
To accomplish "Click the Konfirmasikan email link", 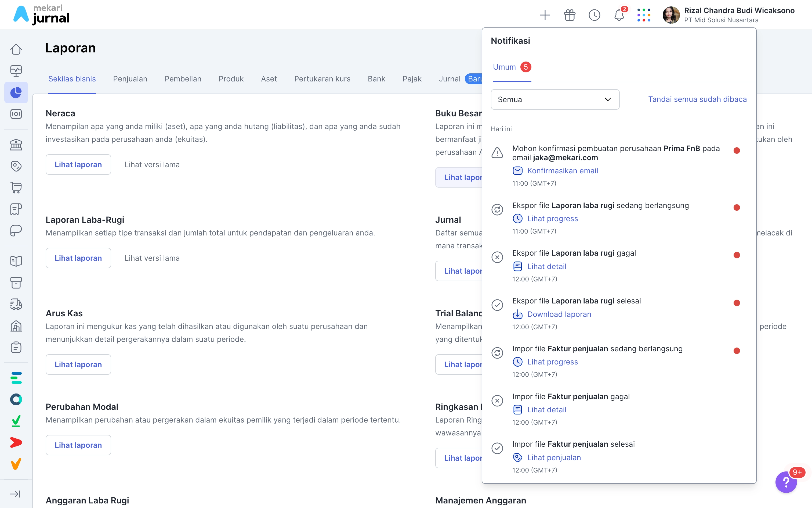I will (562, 171).
